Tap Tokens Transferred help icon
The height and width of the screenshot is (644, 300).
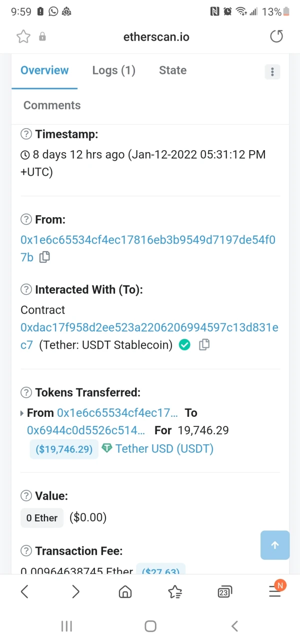pyautogui.click(x=26, y=392)
